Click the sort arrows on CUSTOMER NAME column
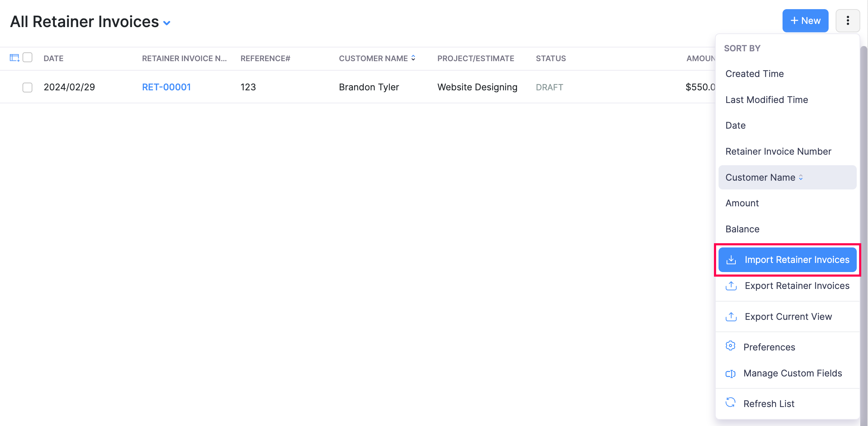This screenshot has width=868, height=426. pos(413,58)
